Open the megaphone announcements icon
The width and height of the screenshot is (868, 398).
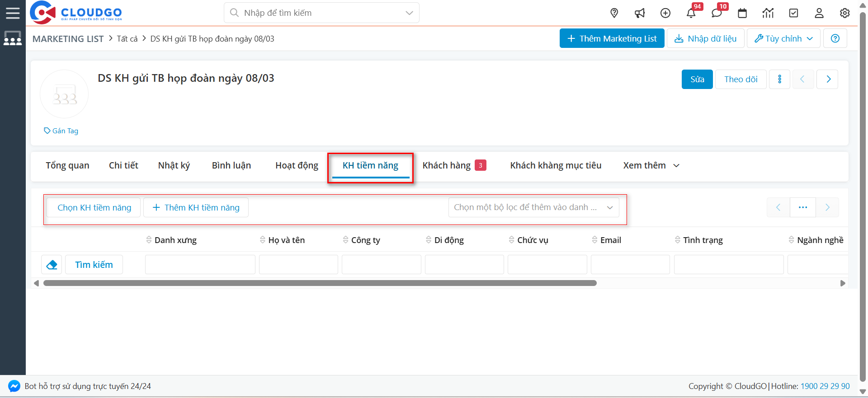[x=640, y=13]
